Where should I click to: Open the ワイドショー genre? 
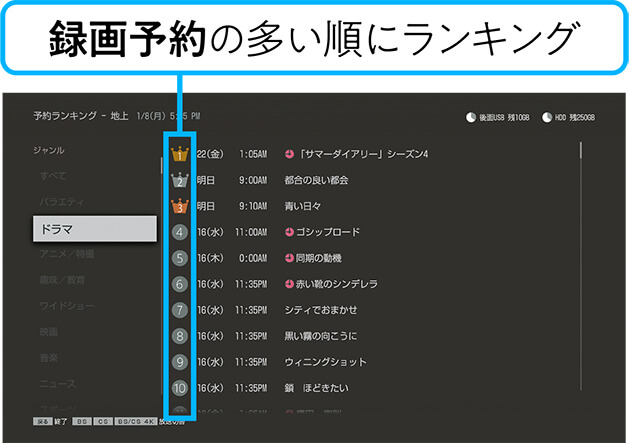click(x=66, y=305)
